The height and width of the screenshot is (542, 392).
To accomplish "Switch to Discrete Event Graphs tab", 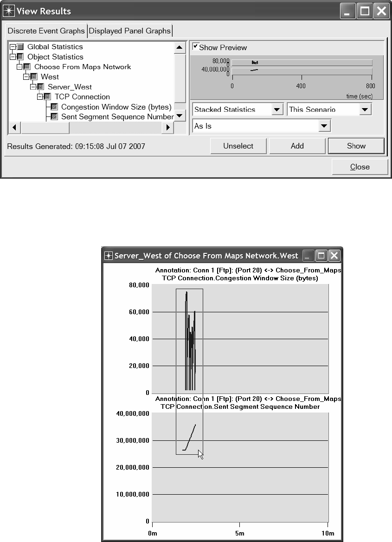I will (x=46, y=31).
